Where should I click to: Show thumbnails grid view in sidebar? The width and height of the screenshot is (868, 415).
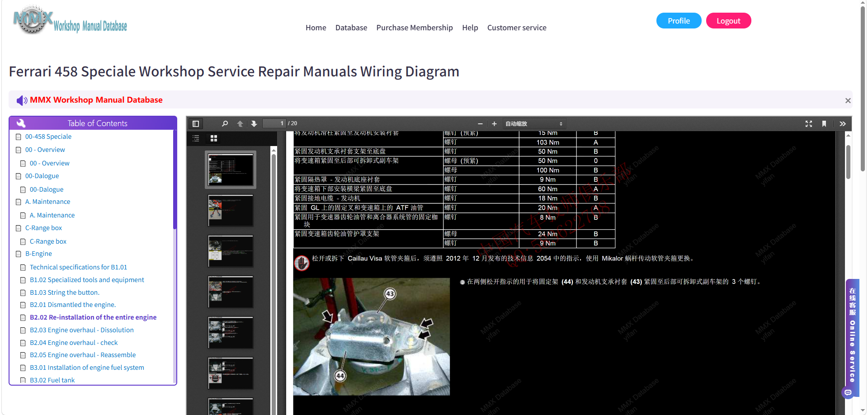point(214,138)
